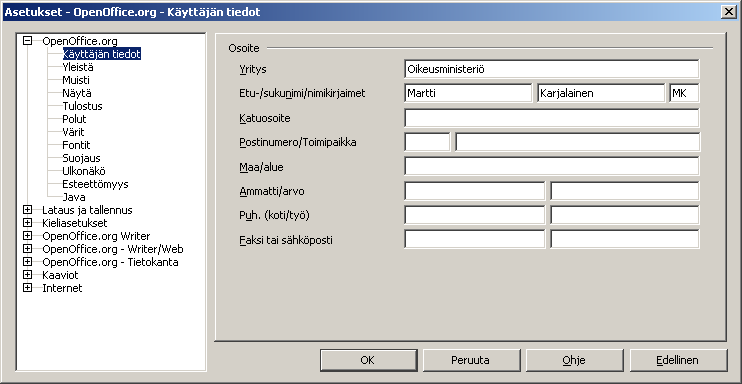Click the home phone (koti) field
The width and height of the screenshot is (742, 384).
tap(475, 215)
